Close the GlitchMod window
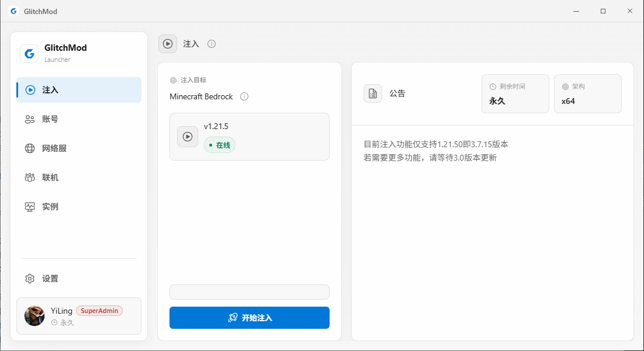Image resolution: width=644 pixels, height=351 pixels. pos(629,11)
